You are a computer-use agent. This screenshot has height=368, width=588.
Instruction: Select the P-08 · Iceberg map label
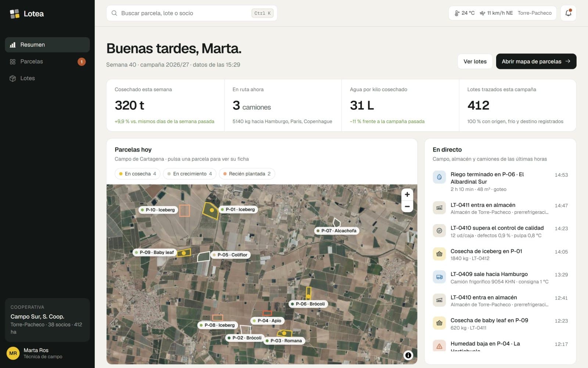pyautogui.click(x=218, y=325)
